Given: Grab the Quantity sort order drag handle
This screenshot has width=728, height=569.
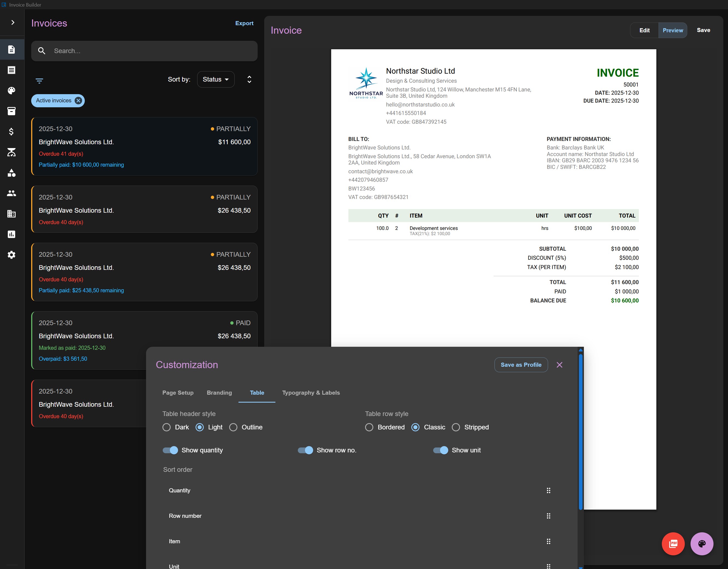Looking at the screenshot, I should (549, 490).
